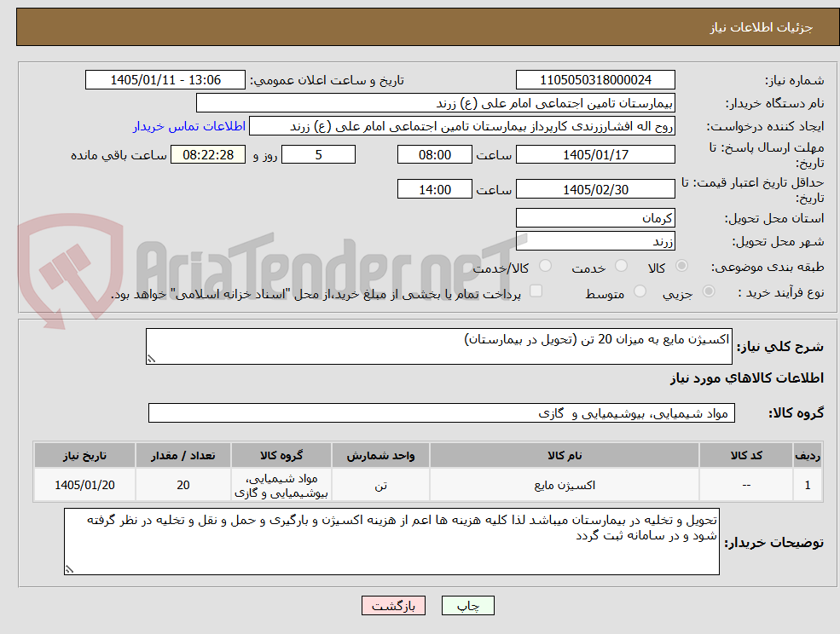Click the تعداد / مقدار column header
The height and width of the screenshot is (634, 840).
click(183, 455)
